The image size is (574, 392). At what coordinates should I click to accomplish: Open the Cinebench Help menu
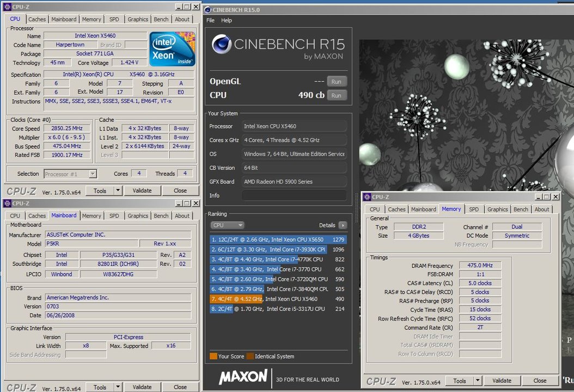(x=227, y=20)
